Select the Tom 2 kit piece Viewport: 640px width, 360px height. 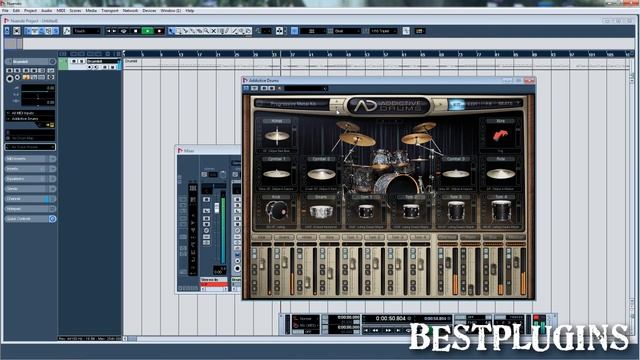click(411, 212)
